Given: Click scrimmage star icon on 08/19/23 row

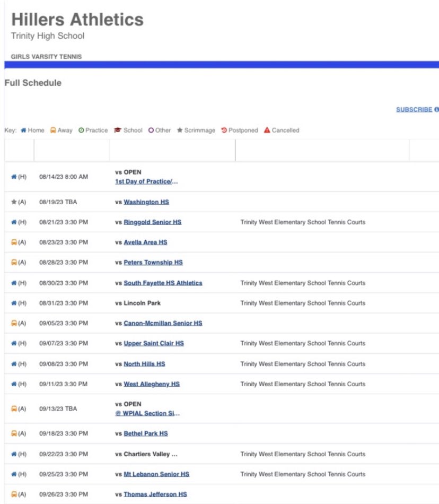Looking at the screenshot, I should tap(14, 202).
